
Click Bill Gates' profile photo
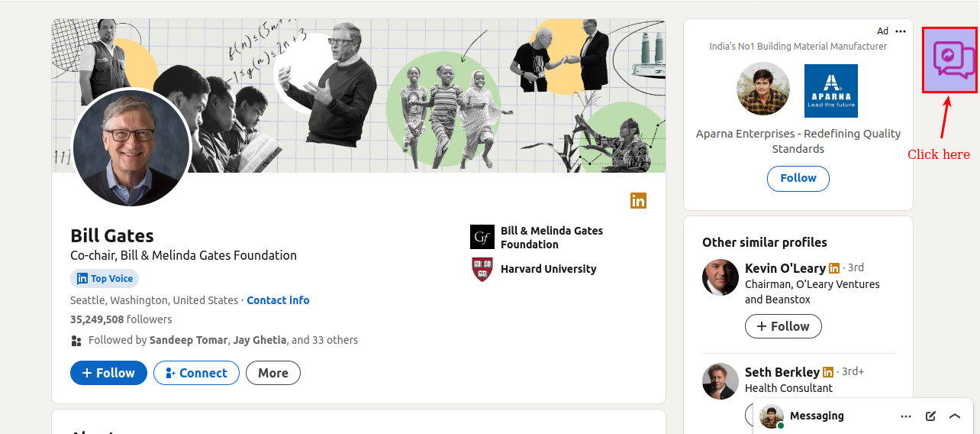[131, 147]
